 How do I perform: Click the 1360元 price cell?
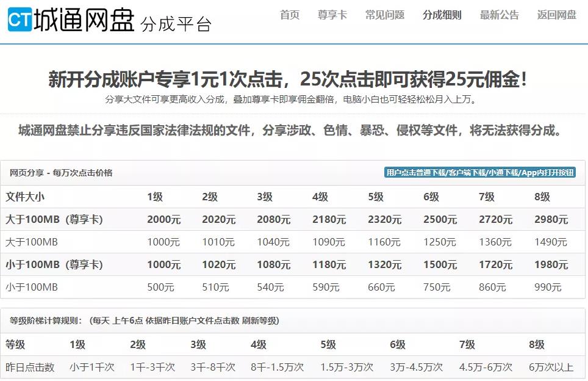pos(495,242)
